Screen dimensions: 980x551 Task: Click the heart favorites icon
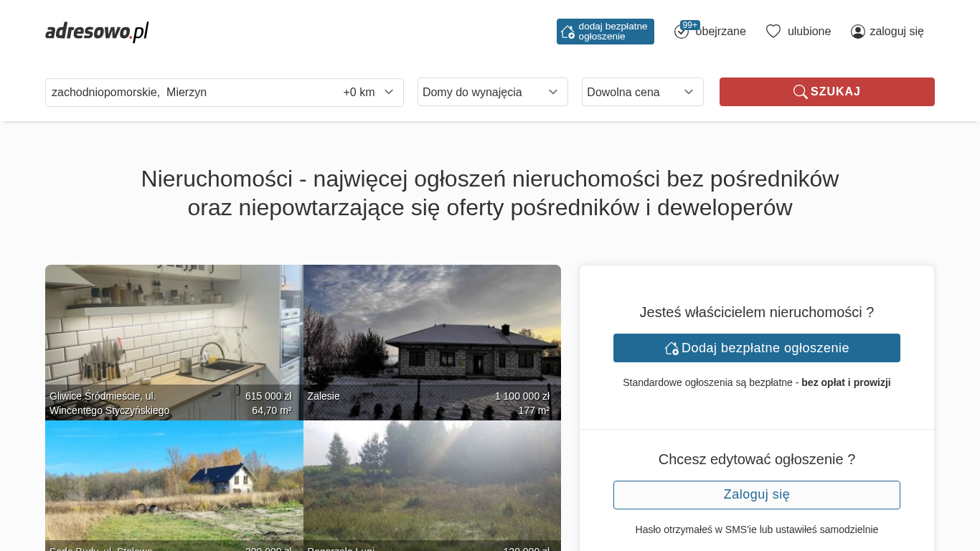773,32
